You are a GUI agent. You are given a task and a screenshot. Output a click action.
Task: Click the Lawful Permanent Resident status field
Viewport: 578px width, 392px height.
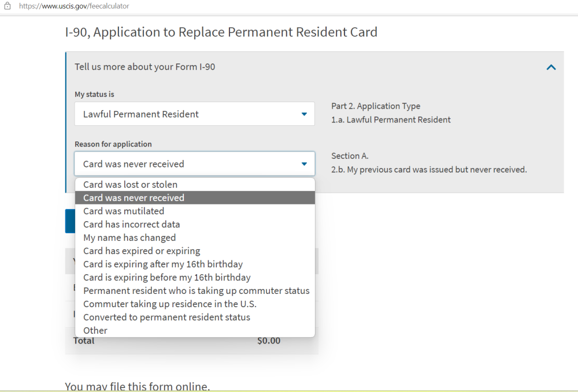[x=195, y=114]
